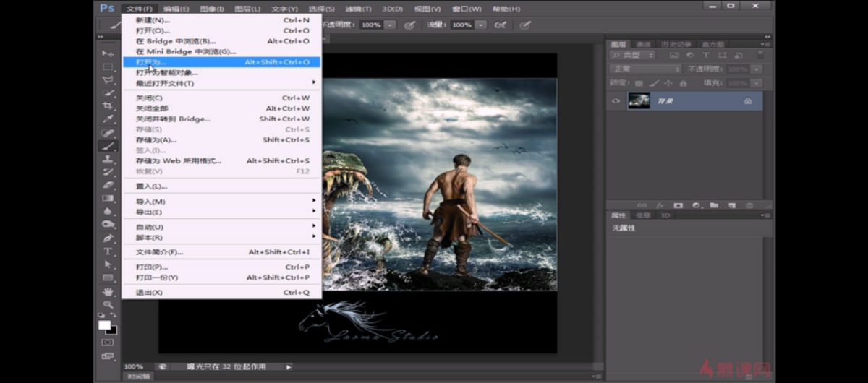The image size is (868, 383).
Task: Select the Lasso tool
Action: click(x=108, y=79)
